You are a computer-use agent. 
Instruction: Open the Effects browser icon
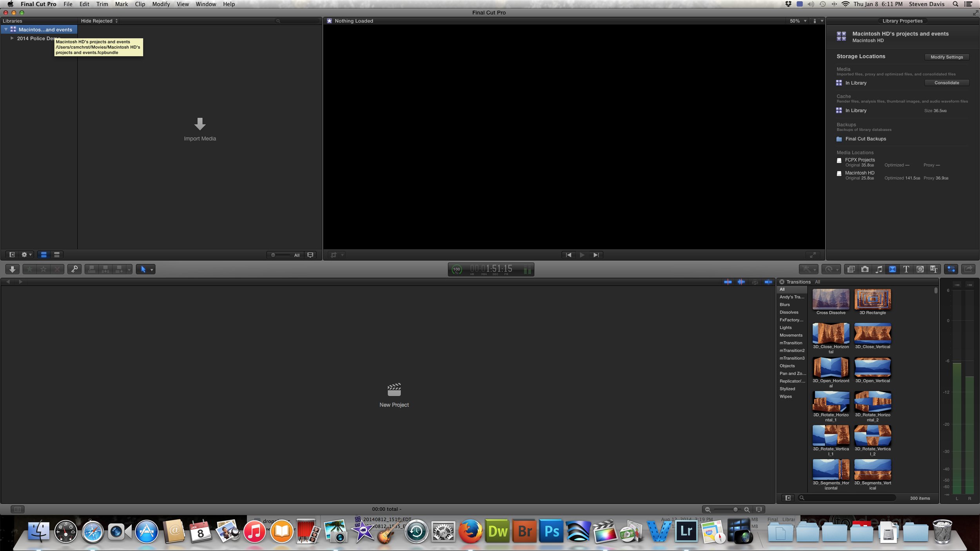pos(851,269)
